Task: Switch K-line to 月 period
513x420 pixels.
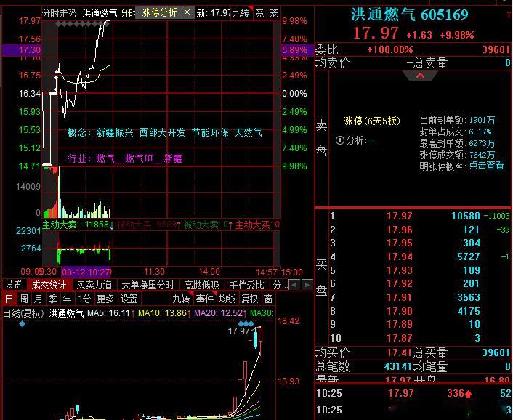Action: click(38, 299)
